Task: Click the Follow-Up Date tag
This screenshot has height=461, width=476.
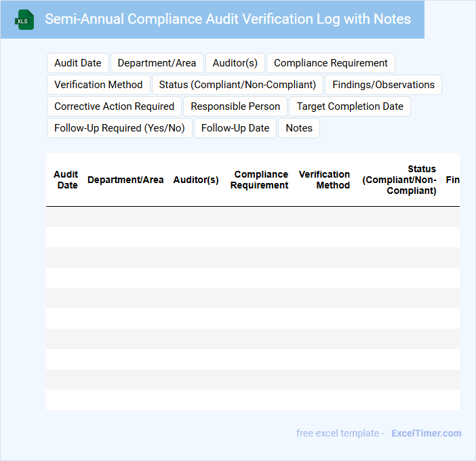Action: (235, 128)
